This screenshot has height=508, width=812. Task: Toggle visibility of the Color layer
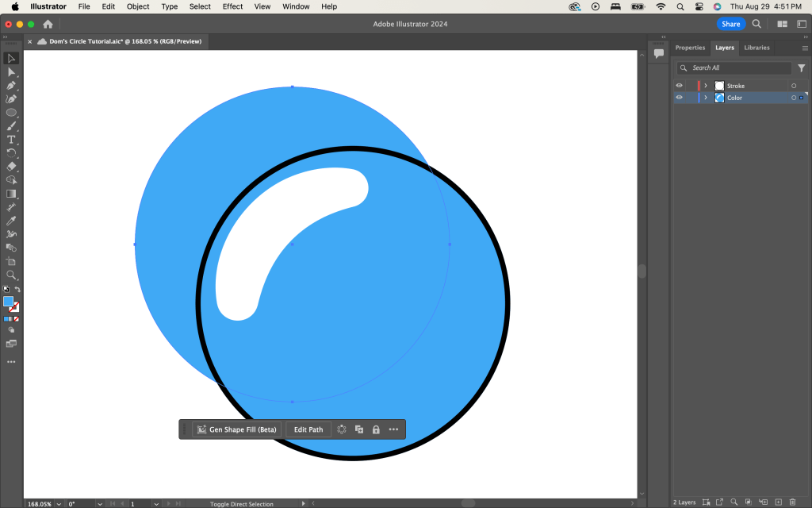[x=679, y=98]
